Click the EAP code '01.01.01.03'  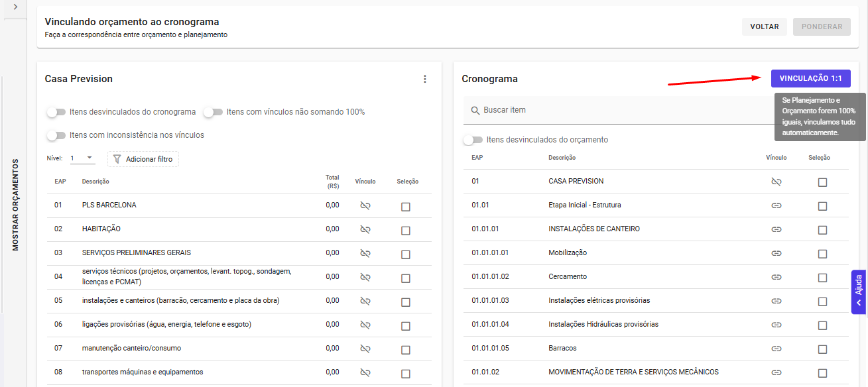coord(491,301)
